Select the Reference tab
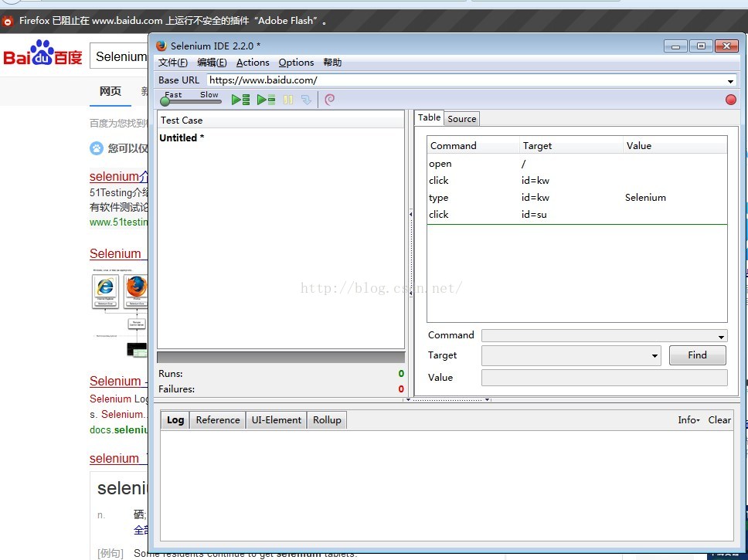This screenshot has width=748, height=560. click(x=218, y=419)
